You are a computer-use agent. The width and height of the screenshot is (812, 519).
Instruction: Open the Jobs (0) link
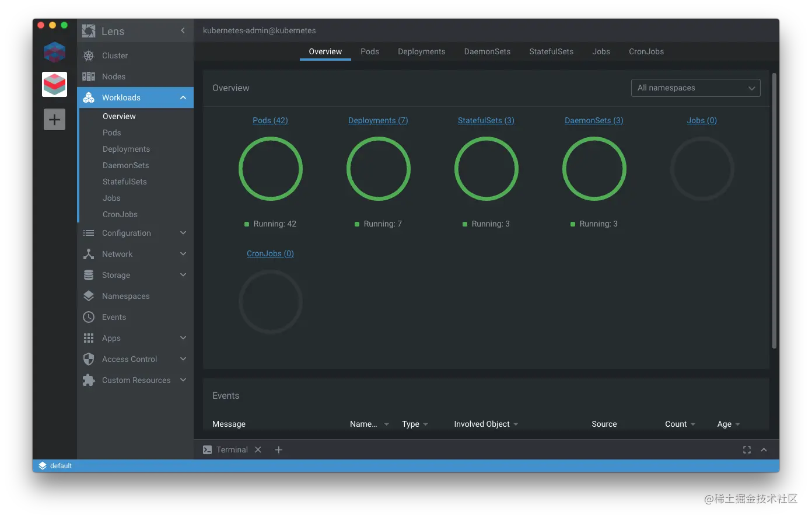coord(702,120)
